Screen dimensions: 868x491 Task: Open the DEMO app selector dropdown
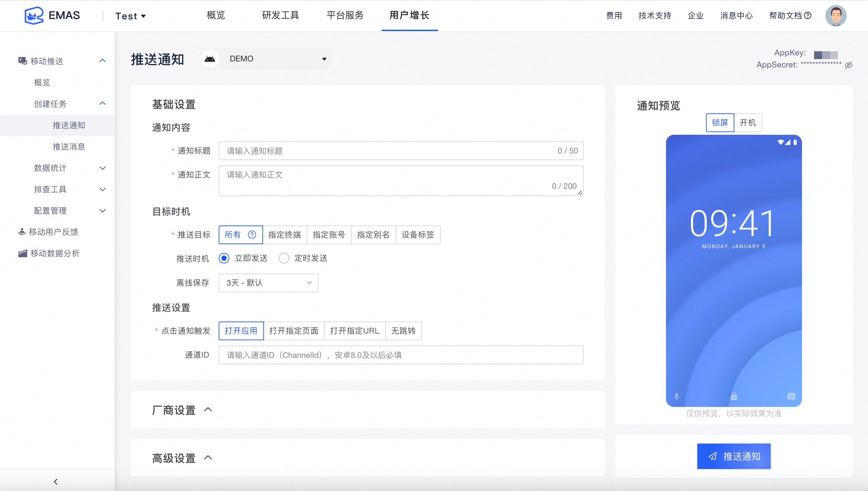[x=266, y=59]
